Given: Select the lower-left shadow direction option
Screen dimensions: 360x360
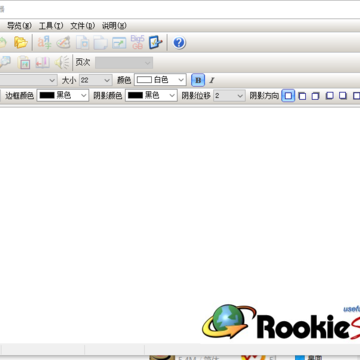Looking at the screenshot, I should [329, 96].
